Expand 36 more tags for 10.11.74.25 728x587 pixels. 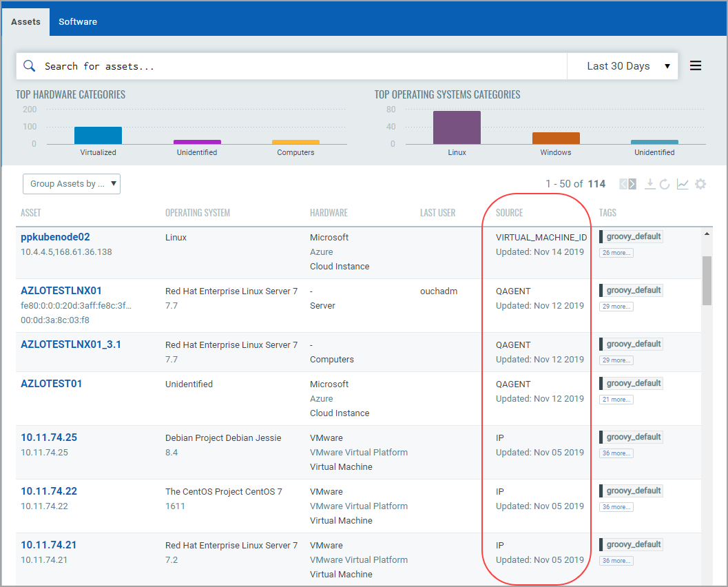pyautogui.click(x=616, y=453)
